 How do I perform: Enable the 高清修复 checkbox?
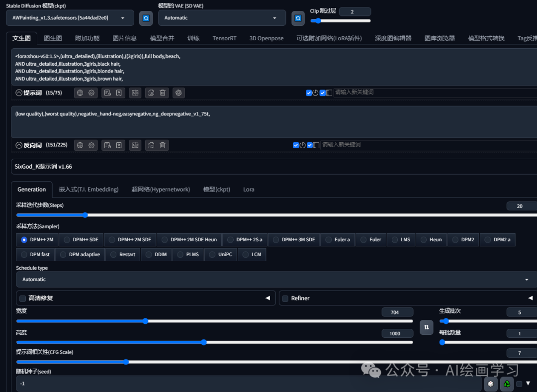coord(22,298)
